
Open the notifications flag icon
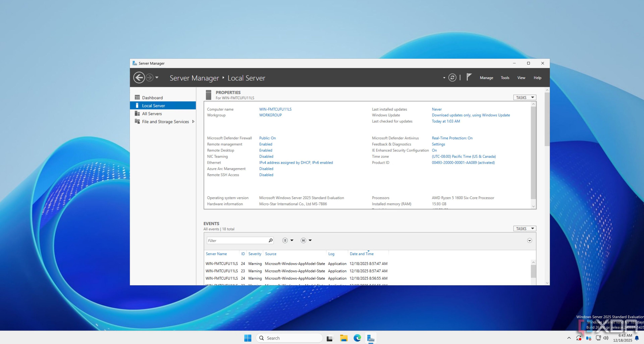pos(469,77)
